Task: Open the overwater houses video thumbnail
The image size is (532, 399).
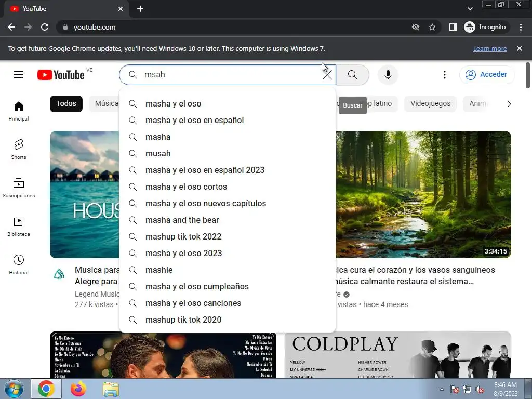Action: pos(85,194)
